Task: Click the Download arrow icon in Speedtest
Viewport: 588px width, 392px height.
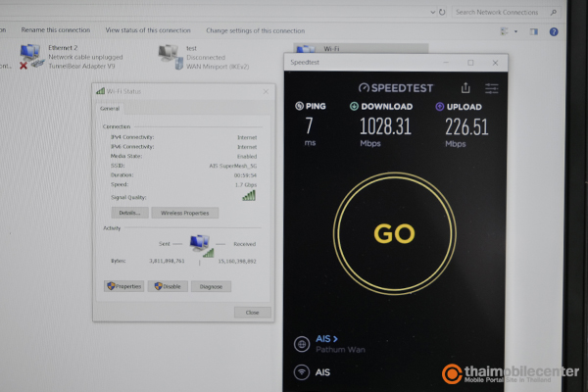Action: click(354, 107)
